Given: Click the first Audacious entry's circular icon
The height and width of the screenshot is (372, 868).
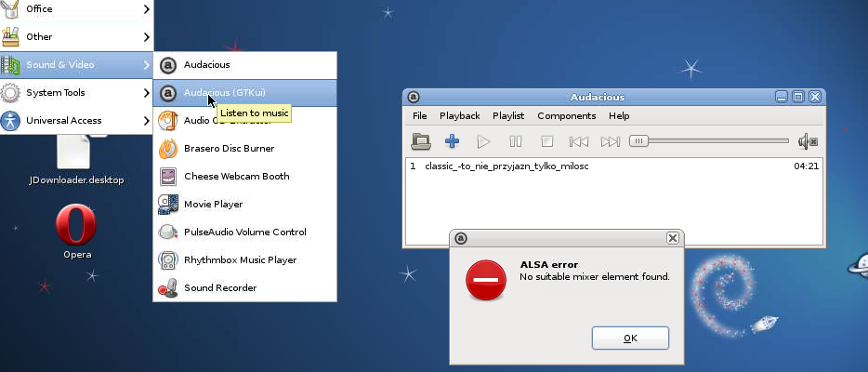Looking at the screenshot, I should click(x=167, y=65).
